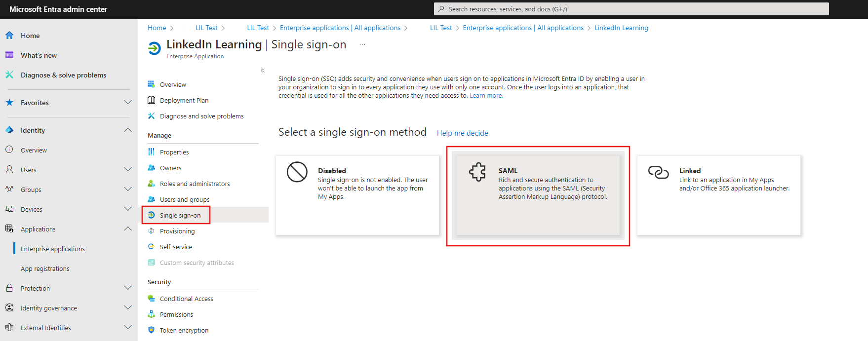Image resolution: width=868 pixels, height=341 pixels.
Task: Open the more options ellipsis beside the title
Action: (362, 44)
